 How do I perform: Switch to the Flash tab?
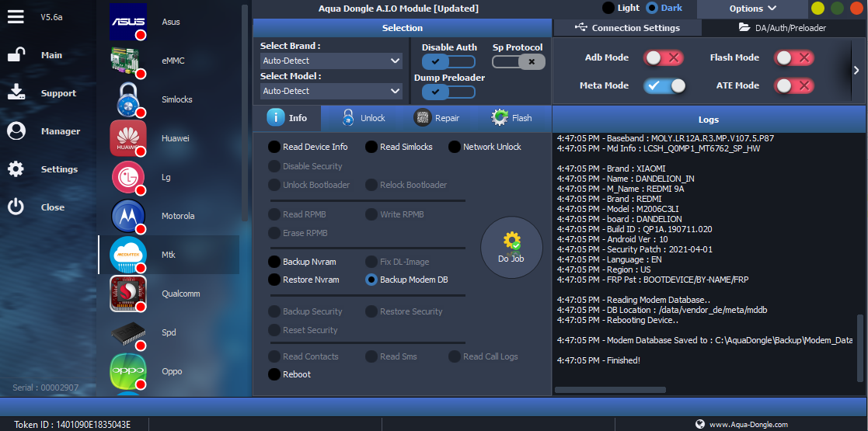(511, 118)
